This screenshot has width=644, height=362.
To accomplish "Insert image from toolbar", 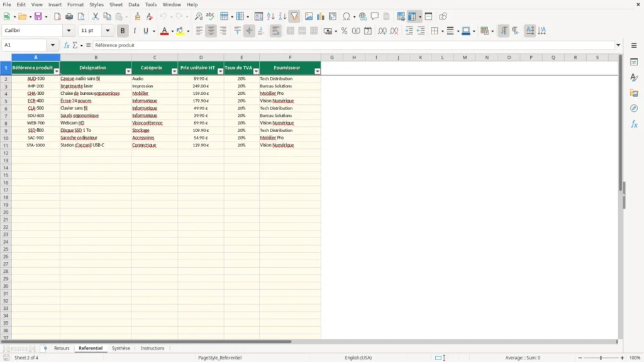I will [x=309, y=16].
